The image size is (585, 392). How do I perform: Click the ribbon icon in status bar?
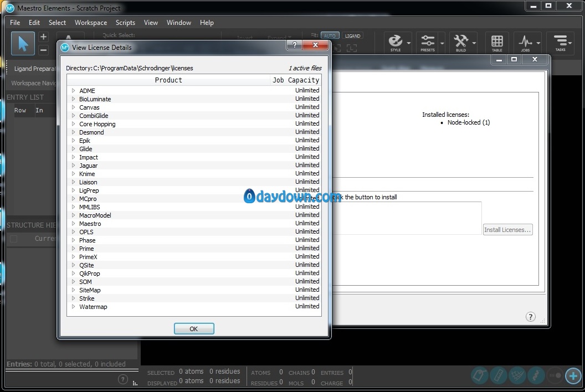536,375
